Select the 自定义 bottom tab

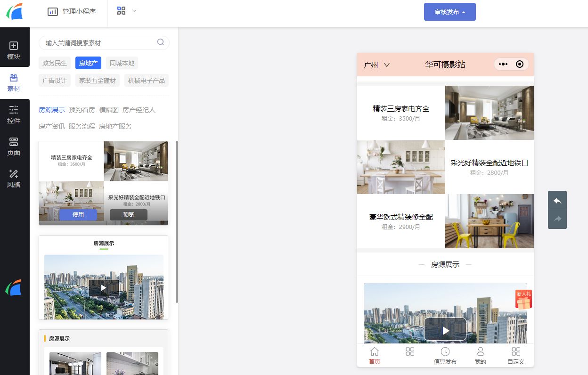click(x=516, y=356)
